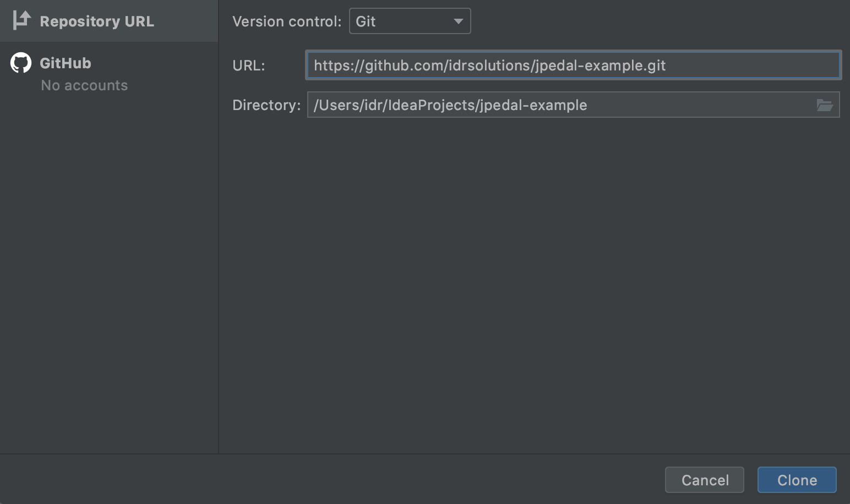Click the Clone button
Screen dimensions: 850x504
tap(797, 479)
